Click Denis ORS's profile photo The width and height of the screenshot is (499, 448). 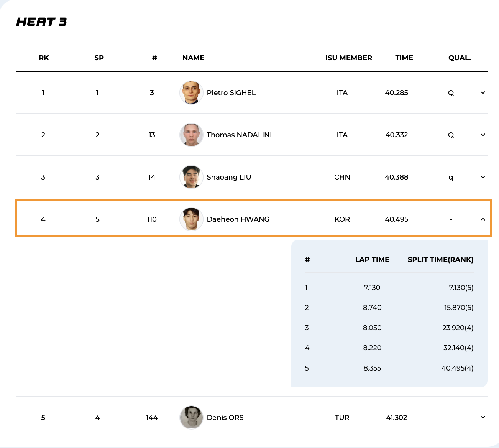click(x=191, y=417)
